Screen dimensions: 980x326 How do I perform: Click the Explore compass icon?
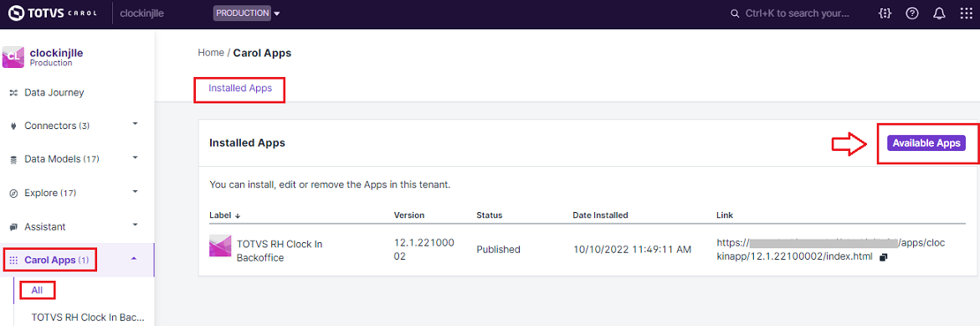pyautogui.click(x=13, y=194)
